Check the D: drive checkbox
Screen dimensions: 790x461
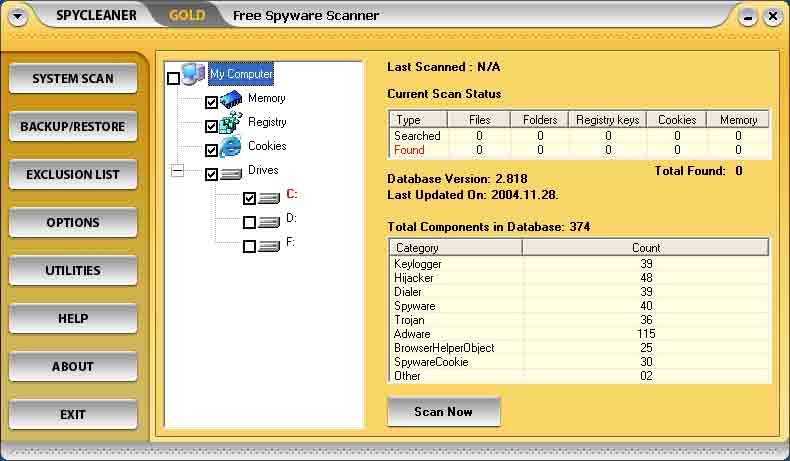(249, 222)
